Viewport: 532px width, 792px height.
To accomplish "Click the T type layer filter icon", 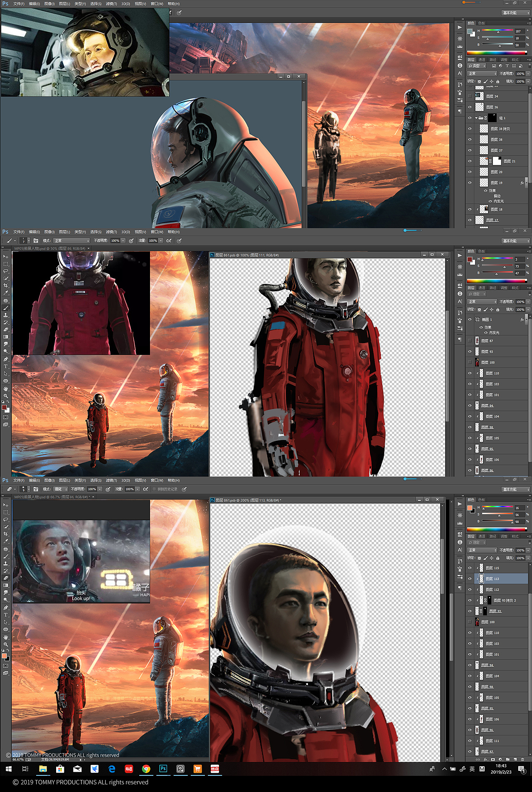I will tap(507, 66).
